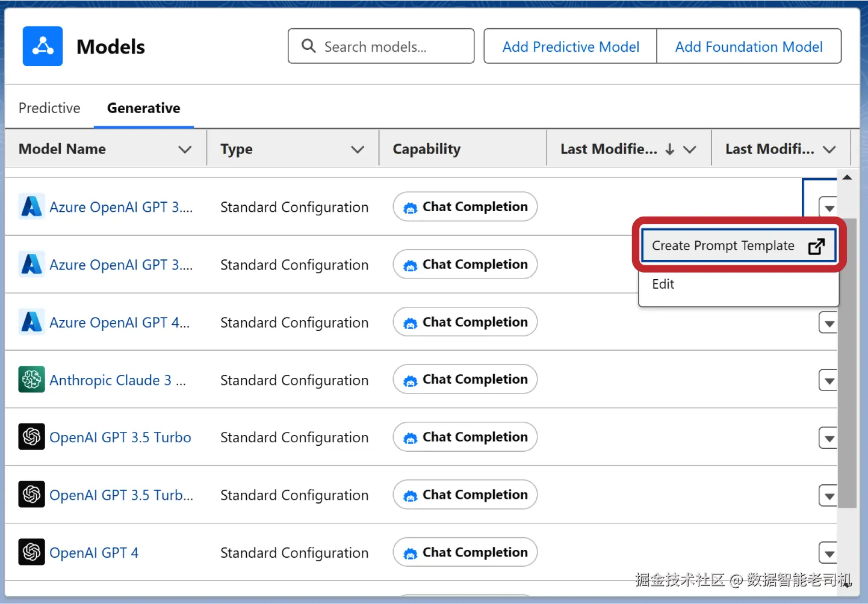Open row actions dropdown for Anthropic Claude 3
The width and height of the screenshot is (868, 604).
(829, 381)
